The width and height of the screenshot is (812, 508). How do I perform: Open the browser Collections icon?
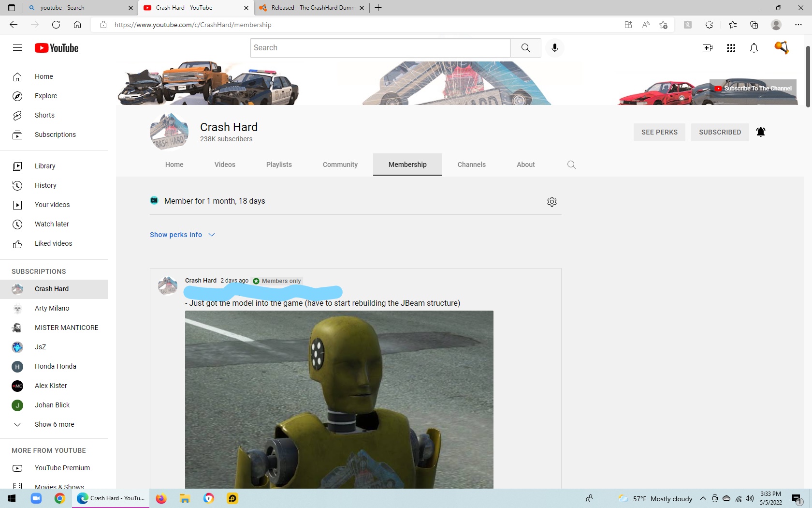point(754,25)
